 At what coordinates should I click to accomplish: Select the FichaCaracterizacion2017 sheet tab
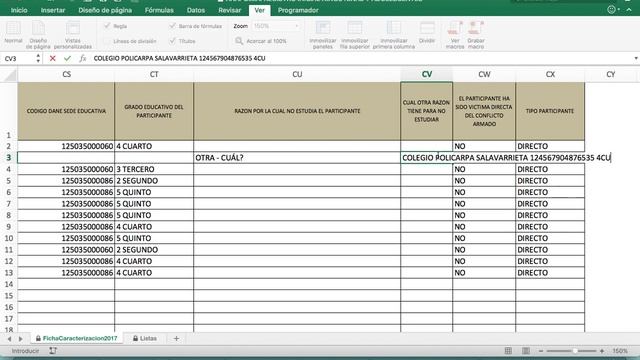coord(77,338)
